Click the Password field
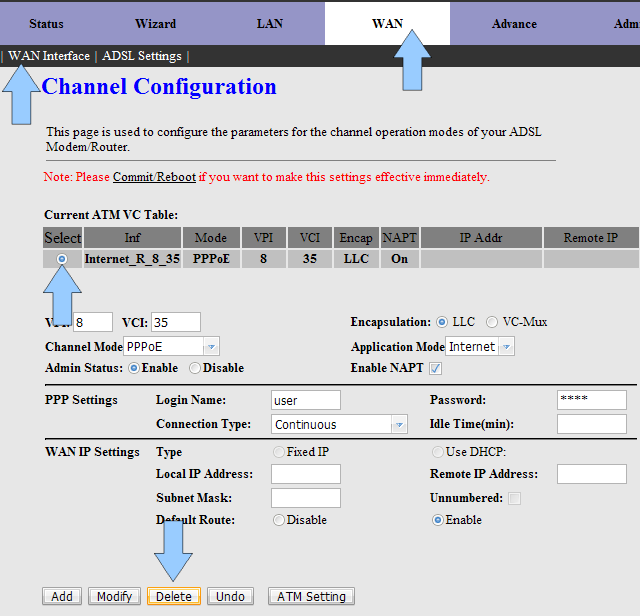Image resolution: width=640 pixels, height=616 pixels. pyautogui.click(x=592, y=400)
